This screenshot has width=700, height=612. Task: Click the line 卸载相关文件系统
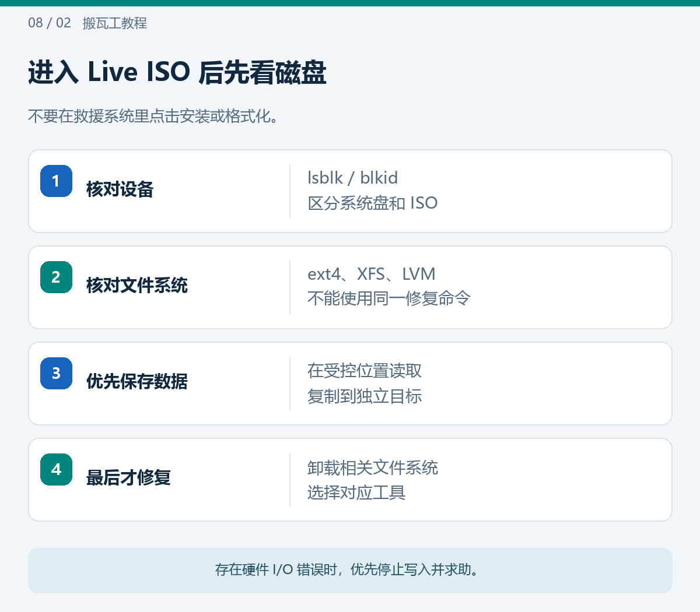(373, 467)
